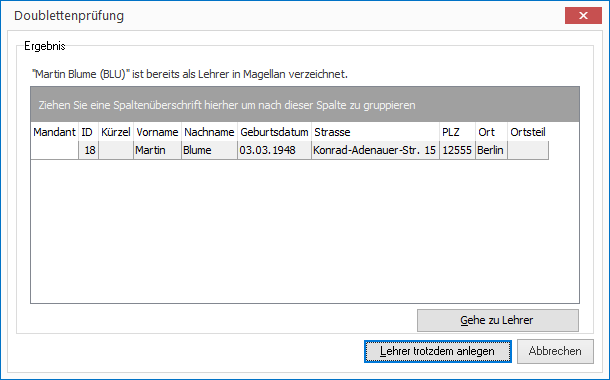
Task: Sort by the 'Vorname' column header
Action: [158, 132]
